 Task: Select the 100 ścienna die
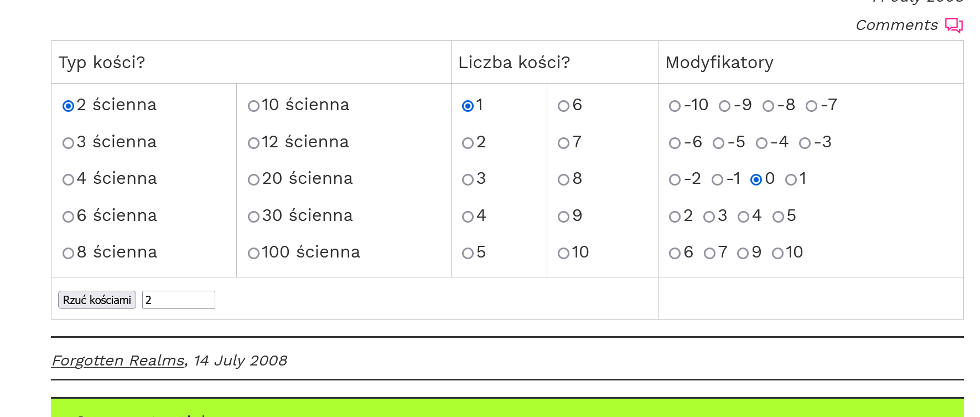[x=254, y=253]
